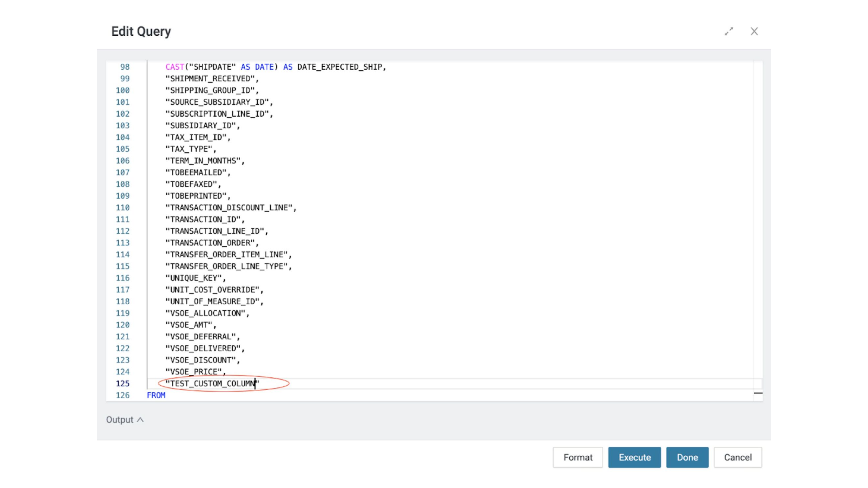Click line number 125 in gutter
Viewport: 868px width, 488px height.
click(123, 384)
